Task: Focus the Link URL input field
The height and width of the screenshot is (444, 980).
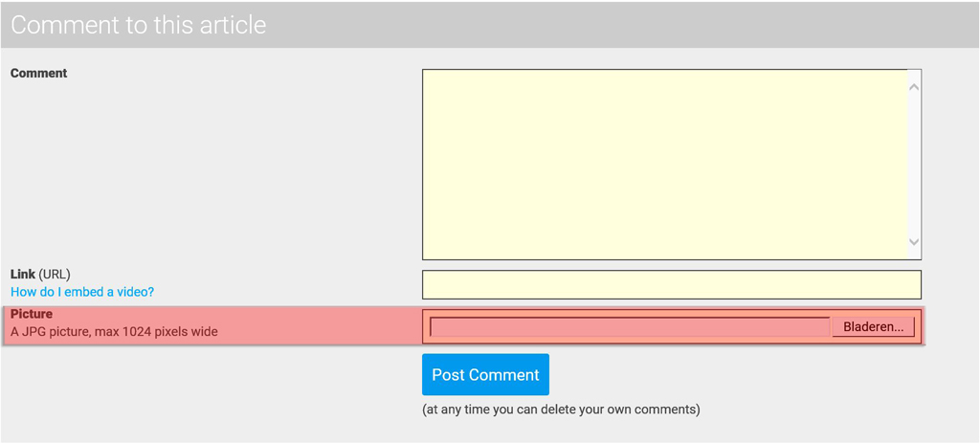Action: [x=671, y=284]
